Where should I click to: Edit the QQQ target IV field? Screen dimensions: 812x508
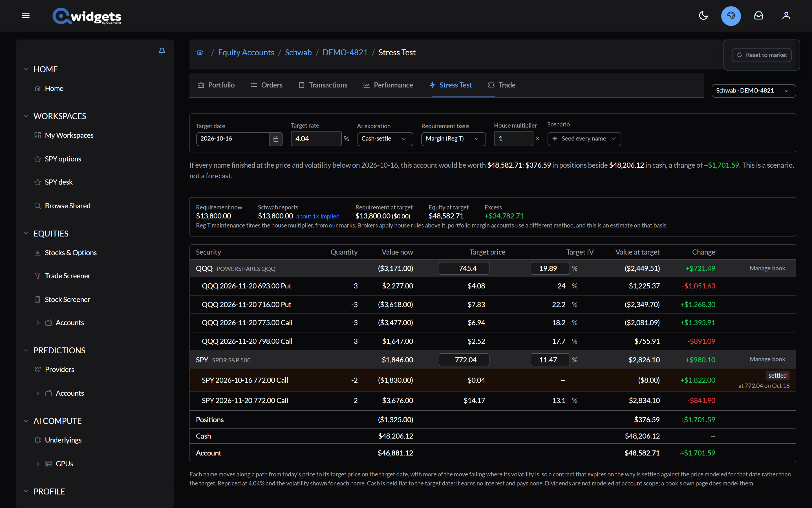coord(550,268)
